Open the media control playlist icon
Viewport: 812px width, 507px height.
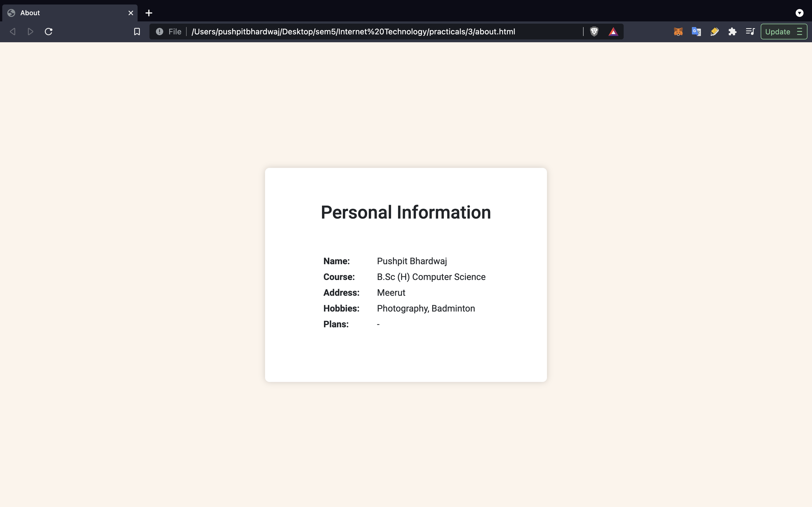[750, 32]
